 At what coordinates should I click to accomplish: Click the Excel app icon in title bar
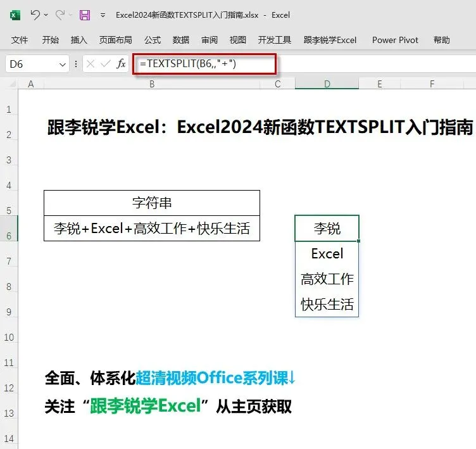click(15, 15)
